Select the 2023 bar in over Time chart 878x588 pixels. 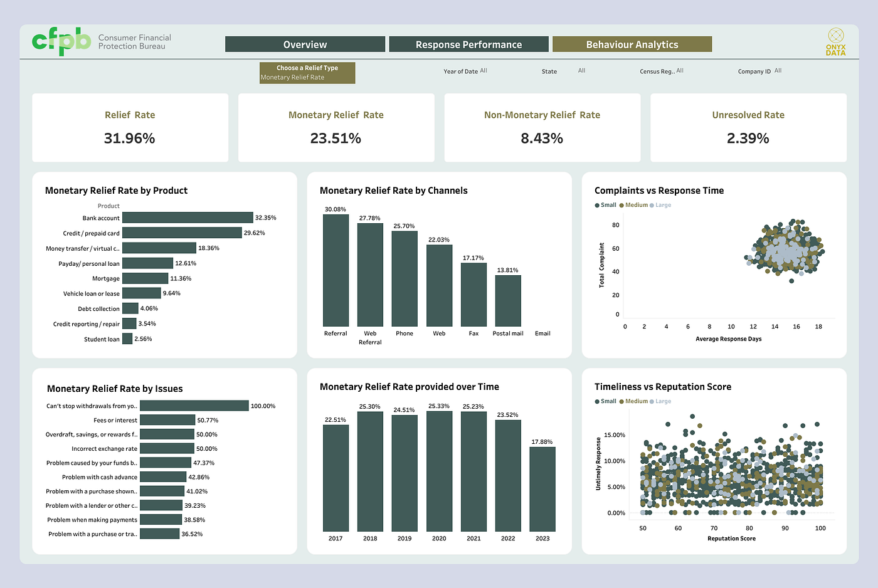click(542, 490)
